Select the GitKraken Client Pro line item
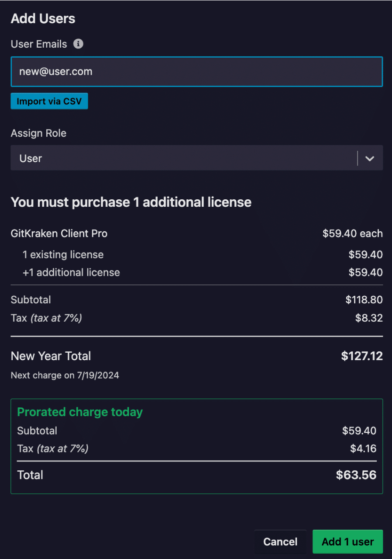Screen dimensions: 392x559 59,233
